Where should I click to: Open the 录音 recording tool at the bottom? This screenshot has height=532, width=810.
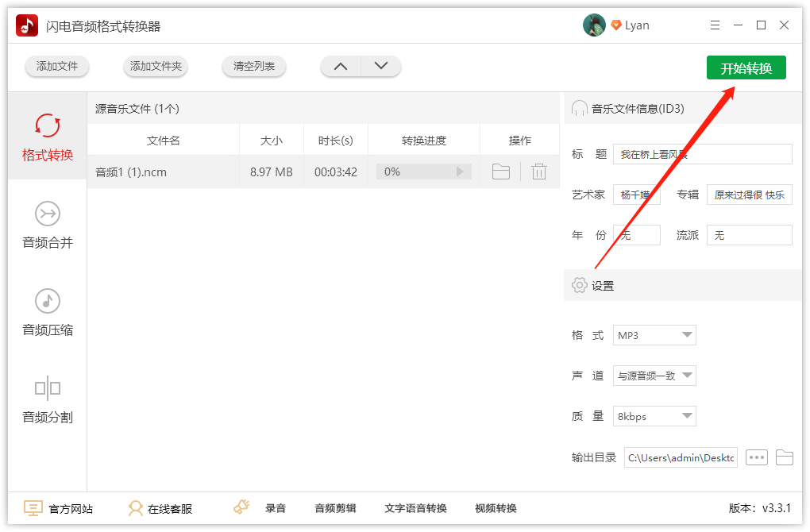[x=276, y=508]
